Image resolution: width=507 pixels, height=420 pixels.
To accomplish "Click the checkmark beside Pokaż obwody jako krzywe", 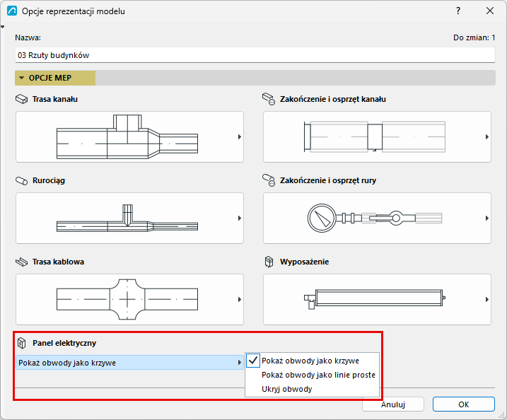I will [x=253, y=360].
